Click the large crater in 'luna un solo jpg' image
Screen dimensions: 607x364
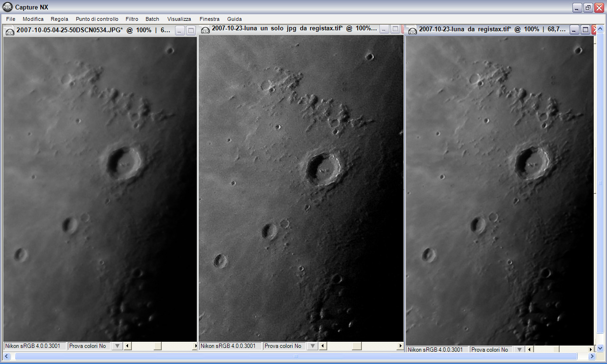point(324,168)
